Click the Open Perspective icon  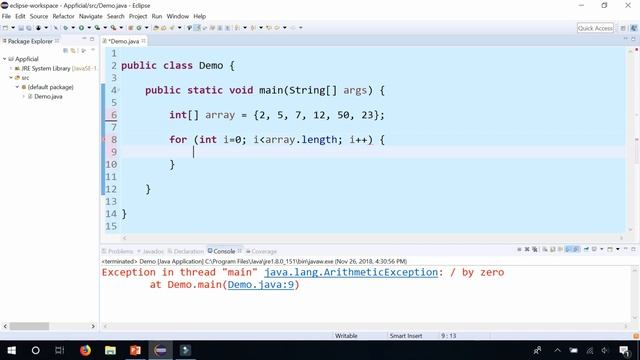tap(623, 28)
